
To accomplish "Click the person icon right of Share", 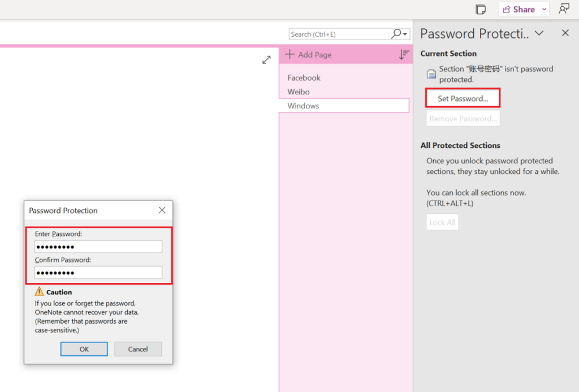I will [x=564, y=9].
